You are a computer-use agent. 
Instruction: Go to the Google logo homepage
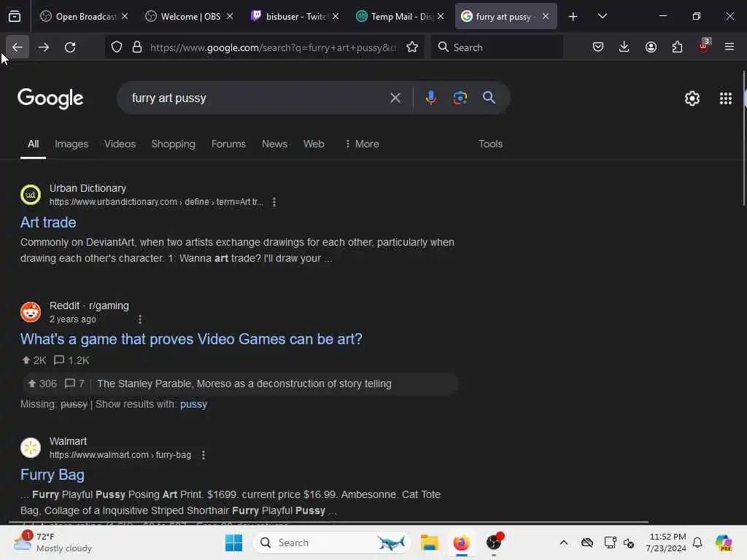pyautogui.click(x=50, y=98)
